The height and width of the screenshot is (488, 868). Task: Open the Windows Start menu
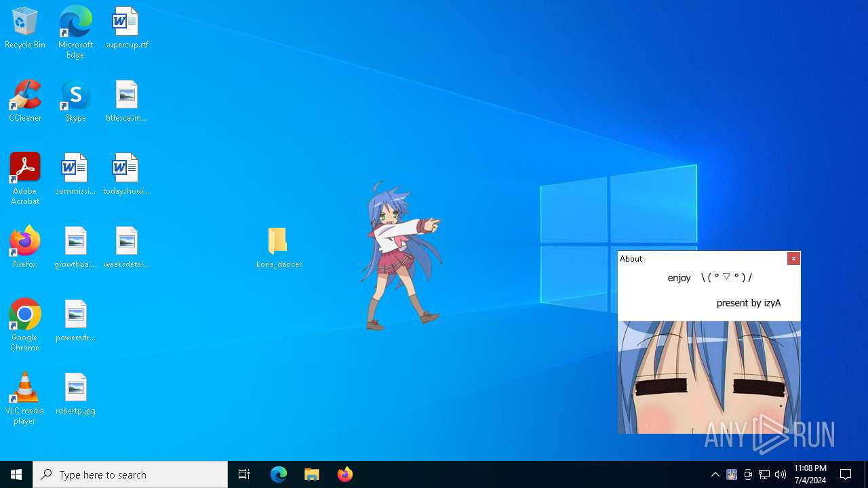(16, 474)
